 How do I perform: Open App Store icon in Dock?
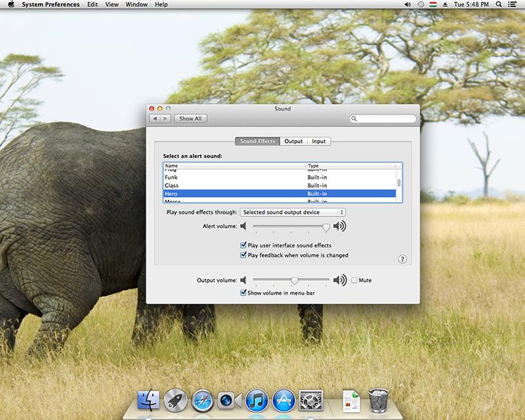pos(283,400)
